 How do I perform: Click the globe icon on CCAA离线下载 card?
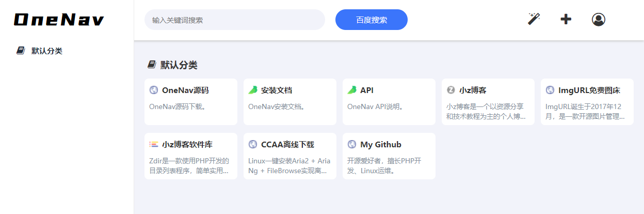(x=253, y=144)
